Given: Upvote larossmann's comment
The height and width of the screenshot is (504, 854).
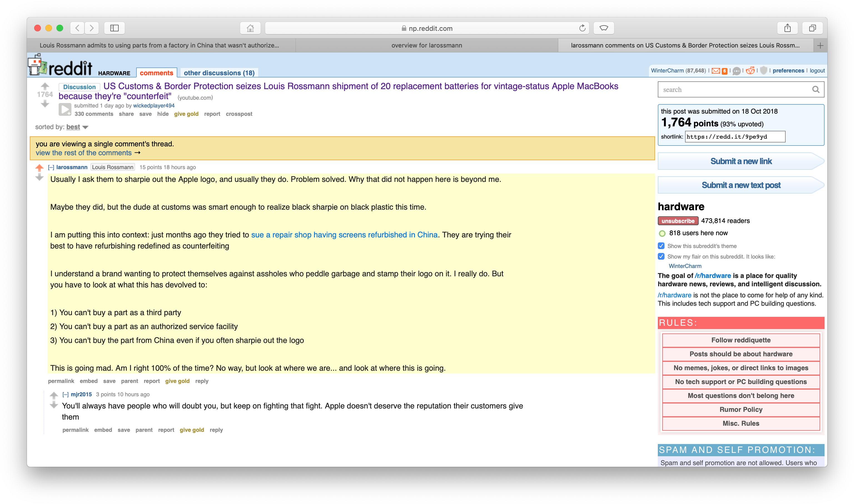Looking at the screenshot, I should 39,168.
